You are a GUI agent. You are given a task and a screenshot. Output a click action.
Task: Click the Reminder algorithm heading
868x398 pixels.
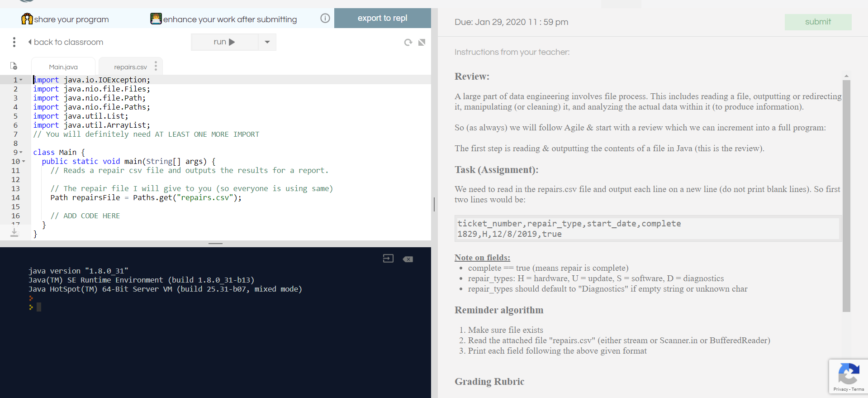499,310
